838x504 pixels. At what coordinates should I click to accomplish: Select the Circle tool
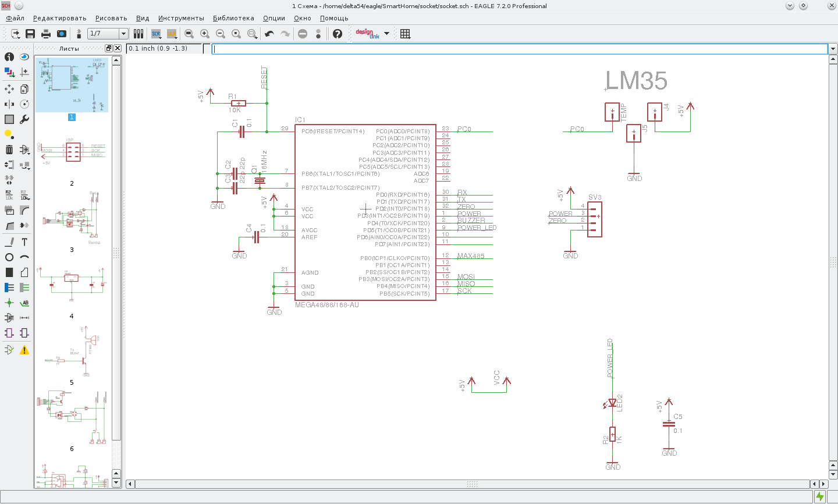tap(9, 257)
